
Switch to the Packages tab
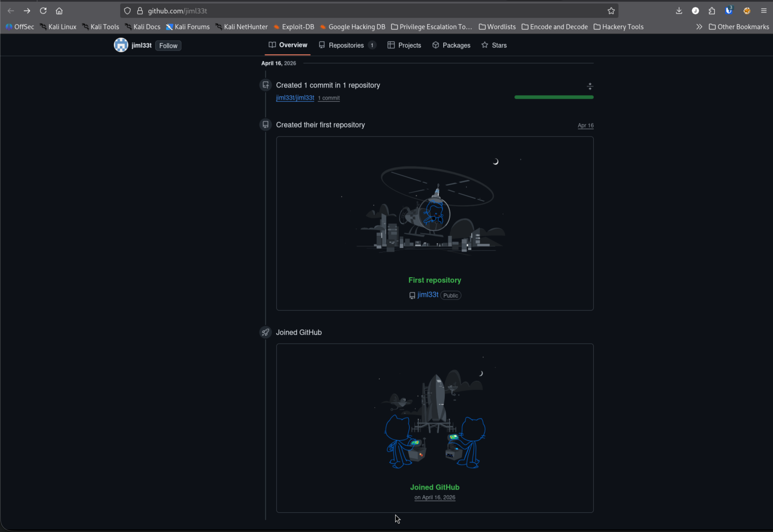pyautogui.click(x=451, y=45)
